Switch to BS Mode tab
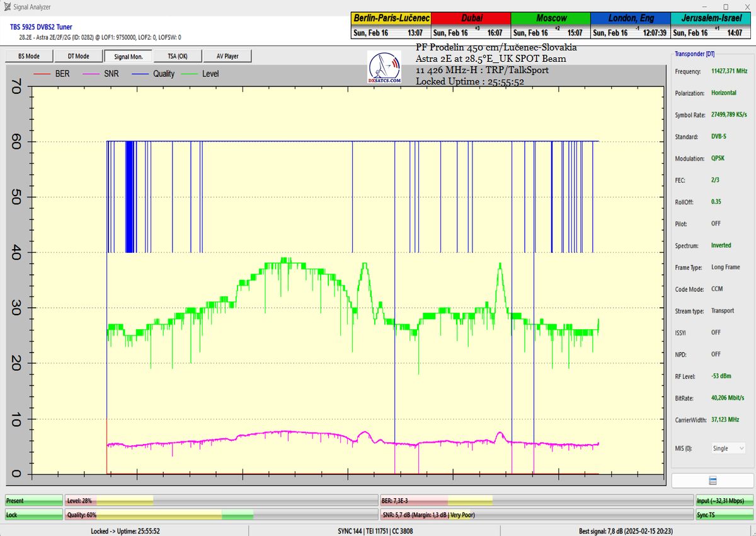This screenshot has height=536, width=756. [x=28, y=56]
